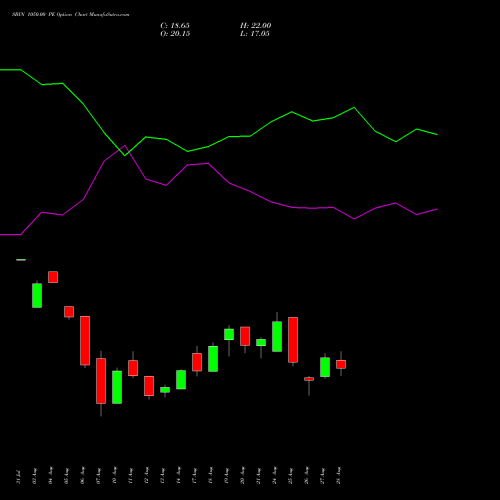Click the green candlestick for 24 Aug

(277, 336)
